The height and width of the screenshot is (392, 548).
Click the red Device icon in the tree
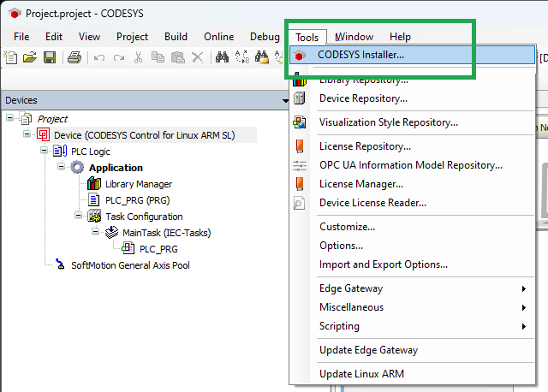click(x=43, y=135)
